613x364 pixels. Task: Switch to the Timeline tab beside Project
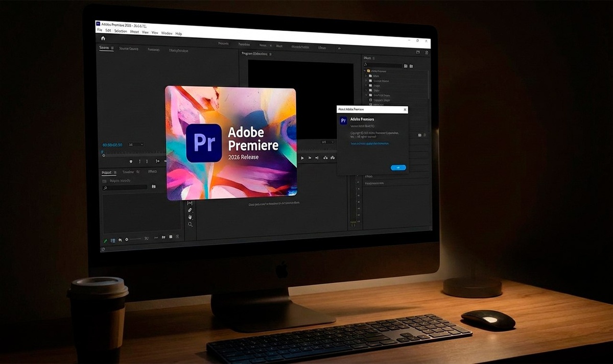pos(128,172)
